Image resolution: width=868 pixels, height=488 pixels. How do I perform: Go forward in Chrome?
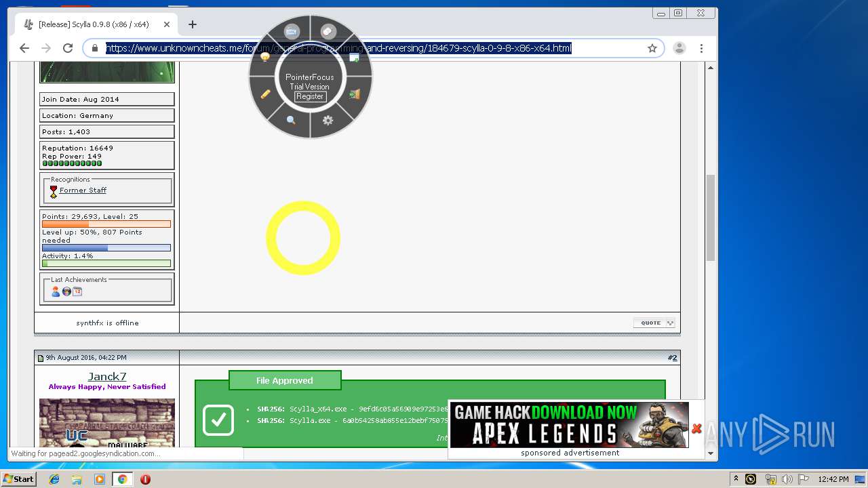(46, 48)
